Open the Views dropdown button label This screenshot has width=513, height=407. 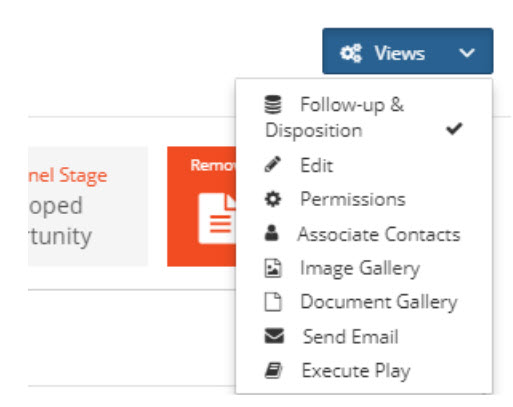click(400, 53)
